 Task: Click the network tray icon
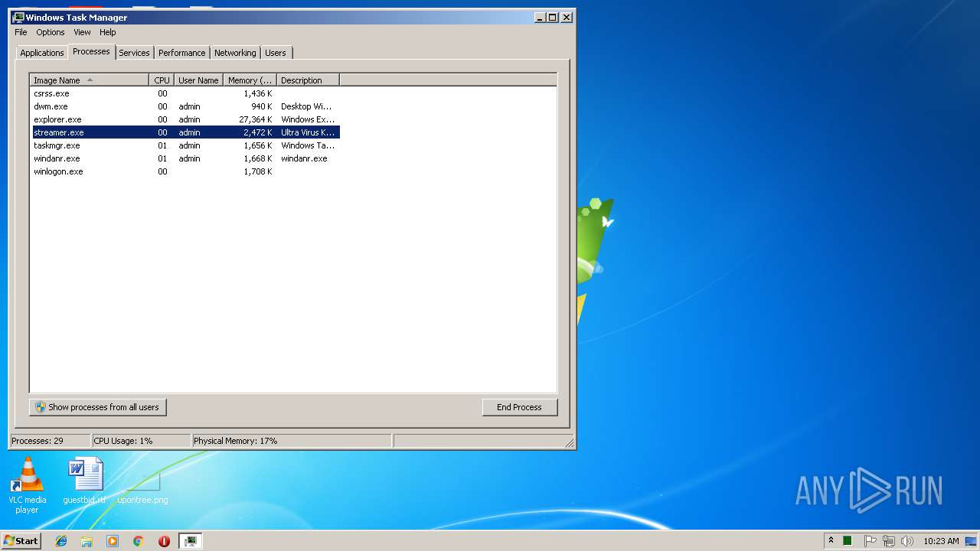[888, 541]
